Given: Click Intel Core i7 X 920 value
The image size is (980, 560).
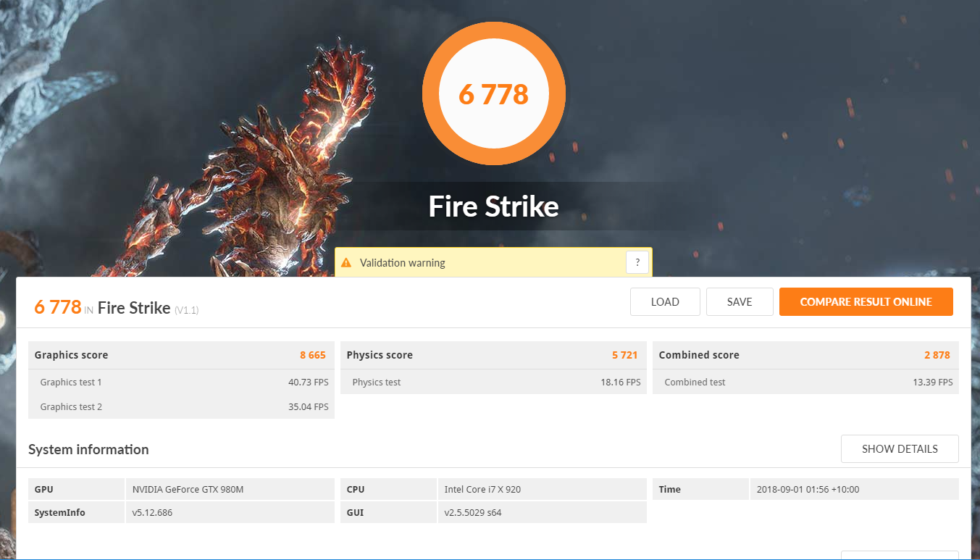Looking at the screenshot, I should click(x=482, y=490).
